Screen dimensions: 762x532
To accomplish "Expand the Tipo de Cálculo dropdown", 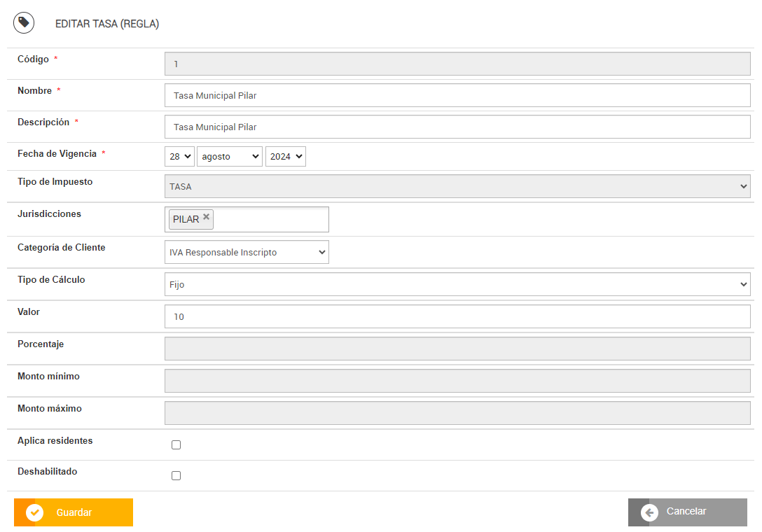I will (457, 285).
